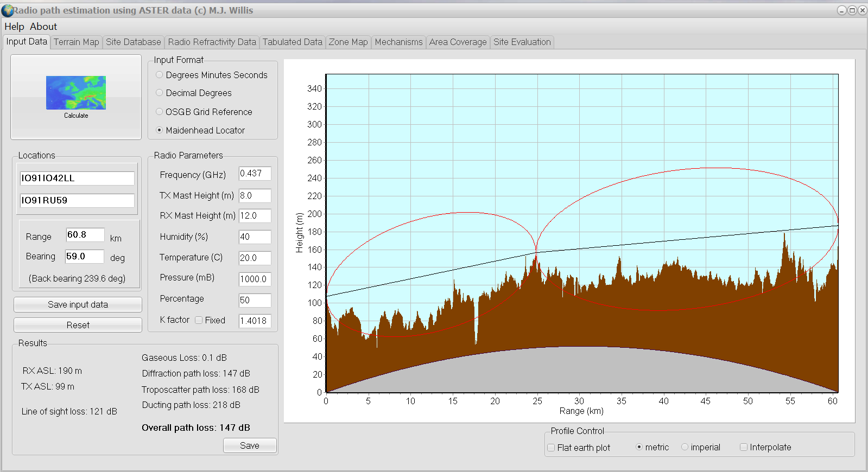Click the Save button in Results
This screenshot has height=472, width=868.
[250, 445]
